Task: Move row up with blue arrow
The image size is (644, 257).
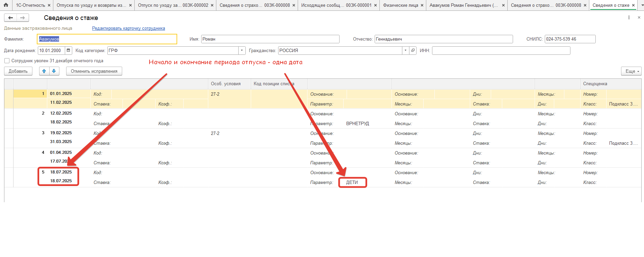Action: pos(44,71)
